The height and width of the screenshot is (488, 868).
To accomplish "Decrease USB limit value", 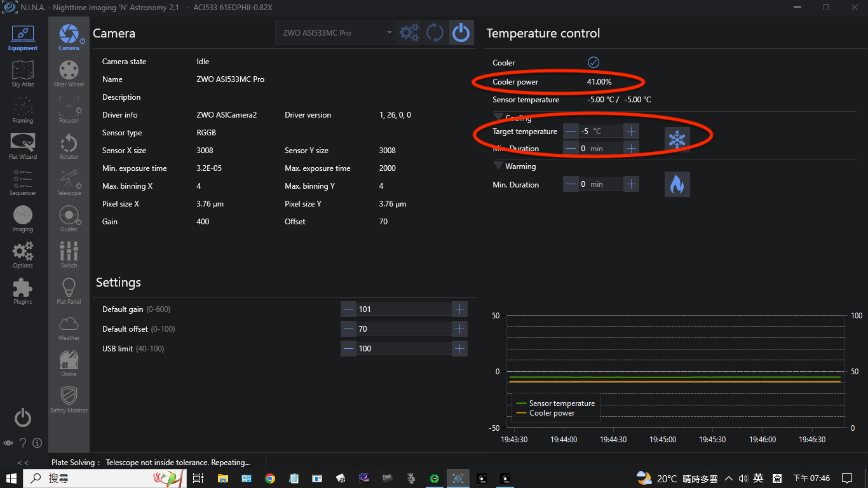I will 348,349.
